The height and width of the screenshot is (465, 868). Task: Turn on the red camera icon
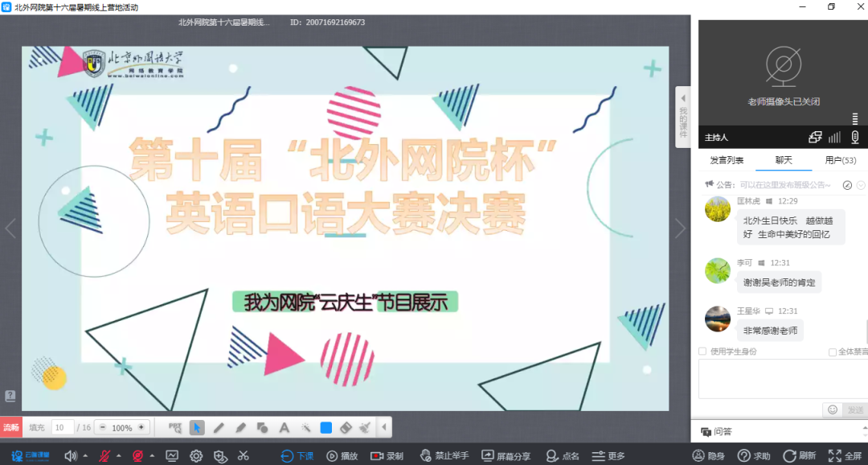(x=137, y=455)
